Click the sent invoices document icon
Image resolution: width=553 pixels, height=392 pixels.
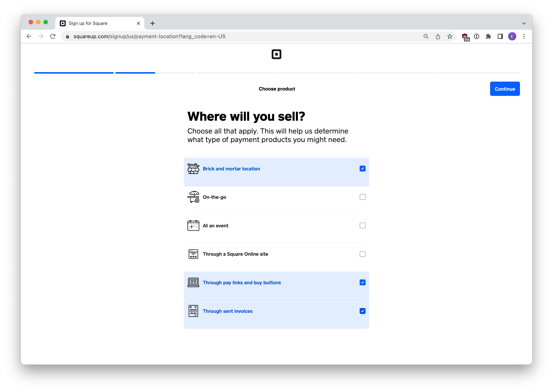tap(193, 311)
